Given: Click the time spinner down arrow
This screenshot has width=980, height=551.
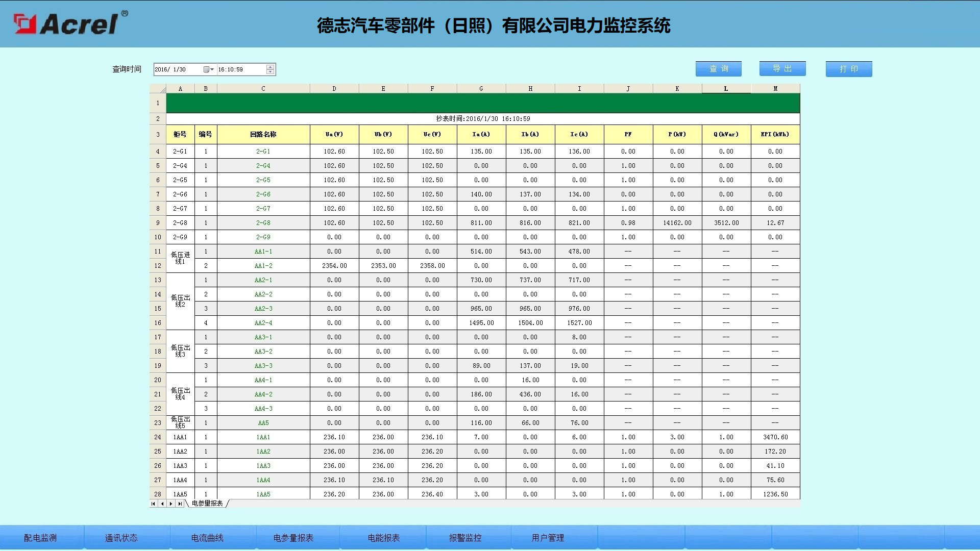Looking at the screenshot, I should pyautogui.click(x=270, y=72).
